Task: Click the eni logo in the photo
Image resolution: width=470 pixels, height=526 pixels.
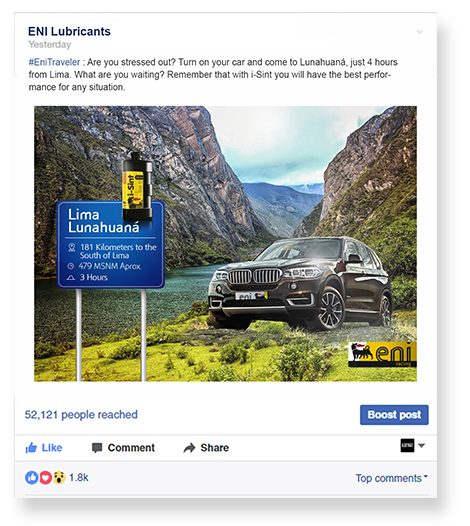Action: point(382,354)
